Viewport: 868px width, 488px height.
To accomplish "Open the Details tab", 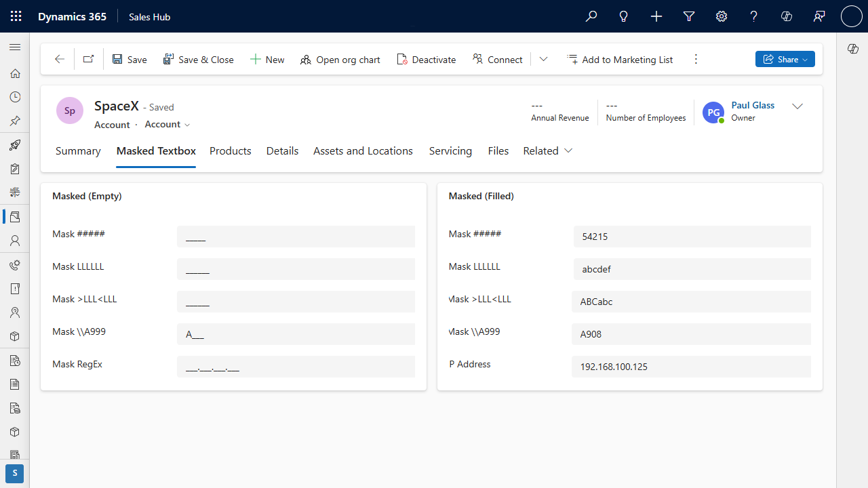I will click(x=282, y=151).
